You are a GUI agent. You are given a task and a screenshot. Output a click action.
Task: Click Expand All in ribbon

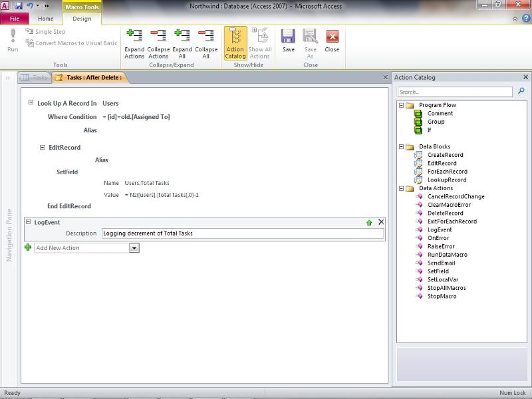[182, 44]
